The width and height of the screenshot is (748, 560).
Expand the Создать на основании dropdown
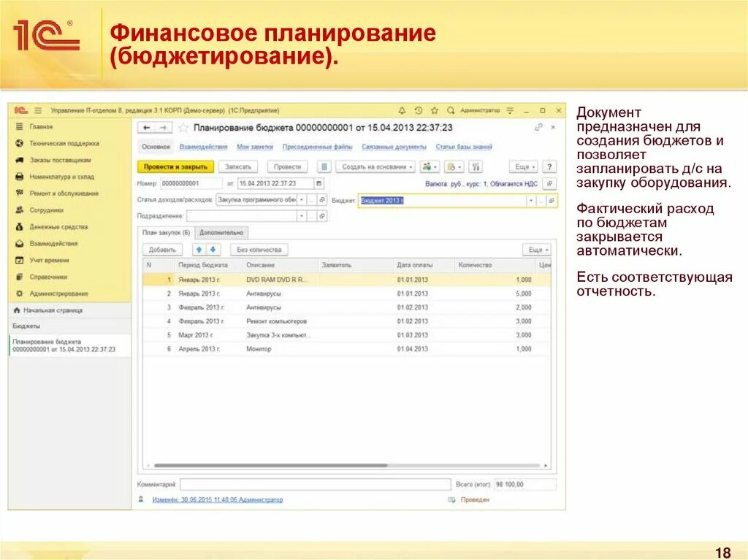[x=375, y=167]
